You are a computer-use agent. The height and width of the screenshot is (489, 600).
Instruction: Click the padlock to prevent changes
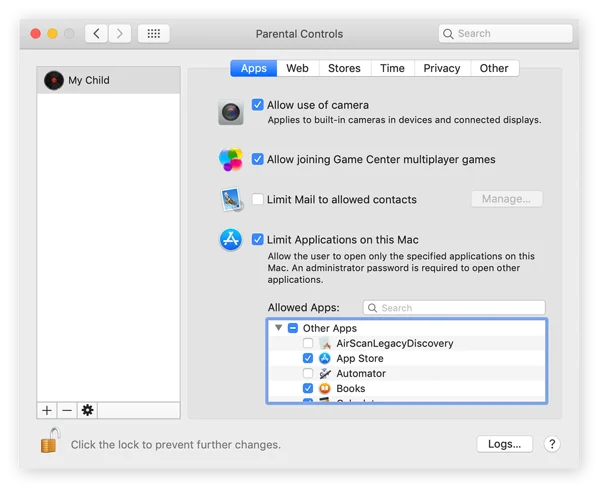pos(51,440)
